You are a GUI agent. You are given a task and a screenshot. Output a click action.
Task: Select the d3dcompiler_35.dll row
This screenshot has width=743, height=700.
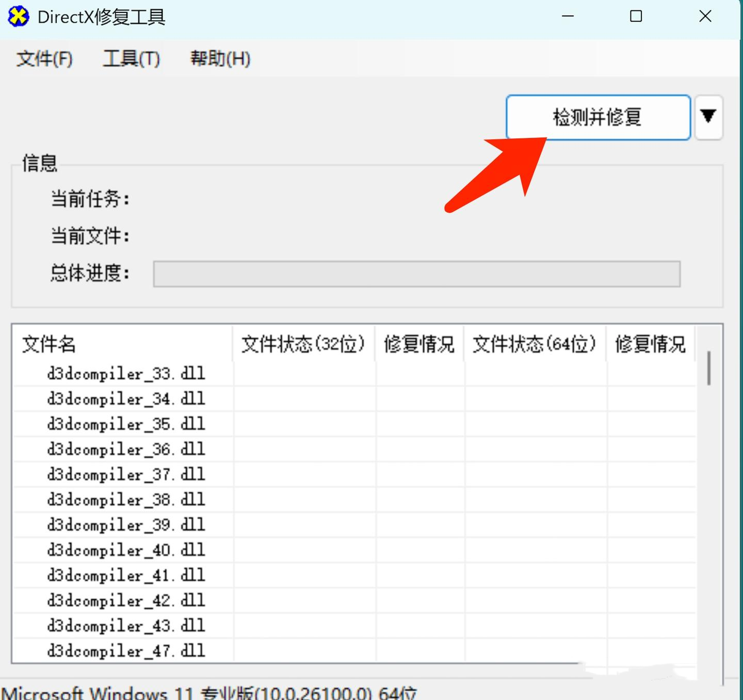pos(354,424)
